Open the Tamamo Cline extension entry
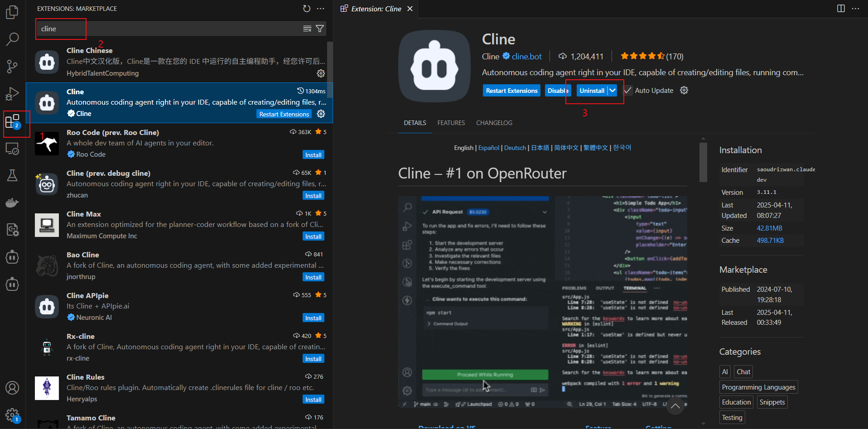868x429 pixels. [179, 420]
